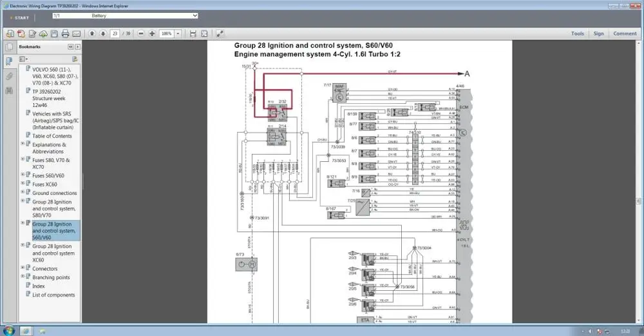Click the Print icon
The width and height of the screenshot is (644, 336).
click(65, 34)
